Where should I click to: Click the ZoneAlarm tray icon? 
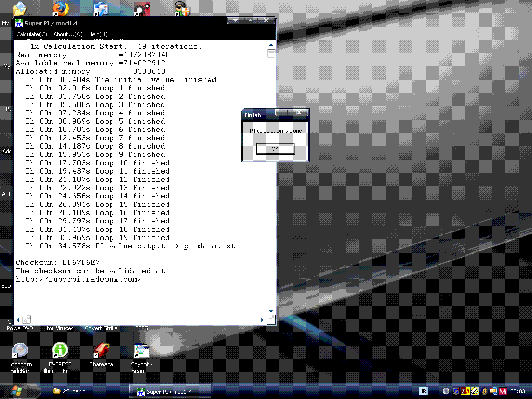click(x=465, y=391)
